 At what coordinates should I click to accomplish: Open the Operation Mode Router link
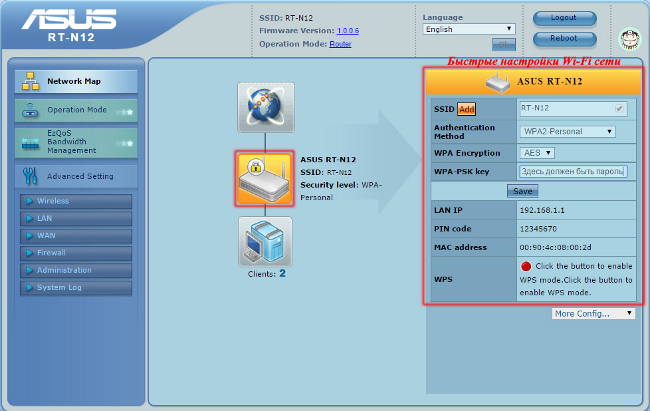(x=340, y=44)
